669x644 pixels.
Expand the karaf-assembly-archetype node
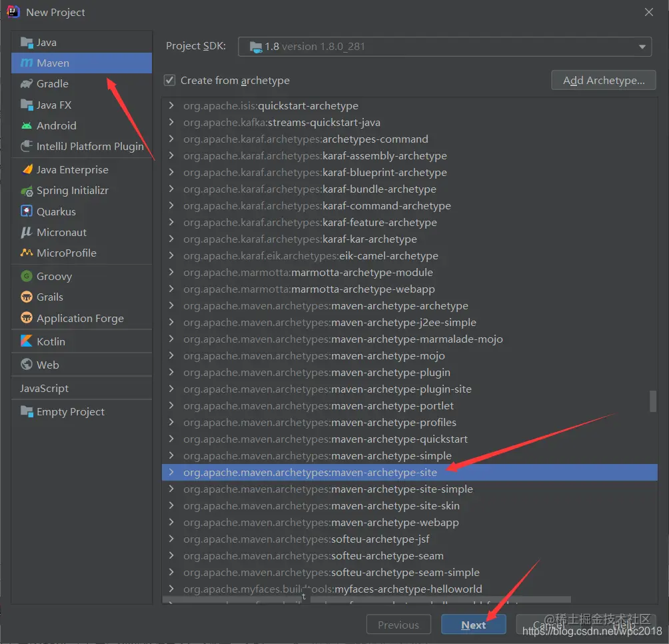[171, 155]
